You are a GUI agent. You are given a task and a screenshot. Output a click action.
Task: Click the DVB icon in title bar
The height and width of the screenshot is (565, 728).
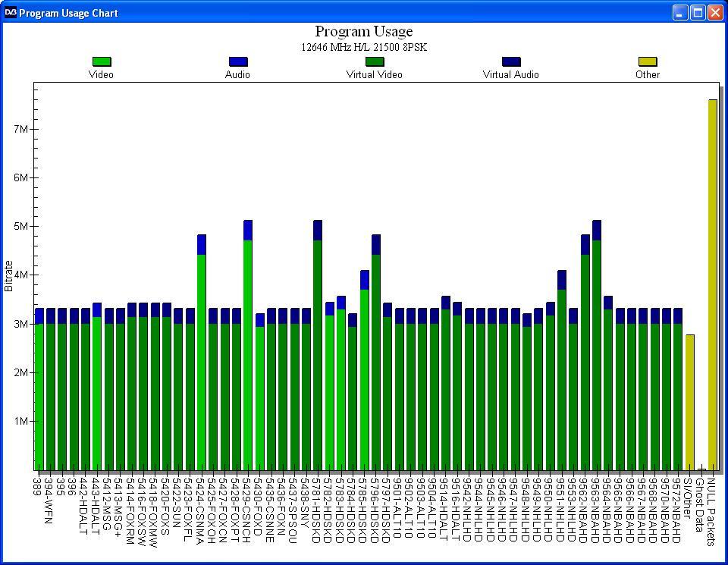[10, 12]
